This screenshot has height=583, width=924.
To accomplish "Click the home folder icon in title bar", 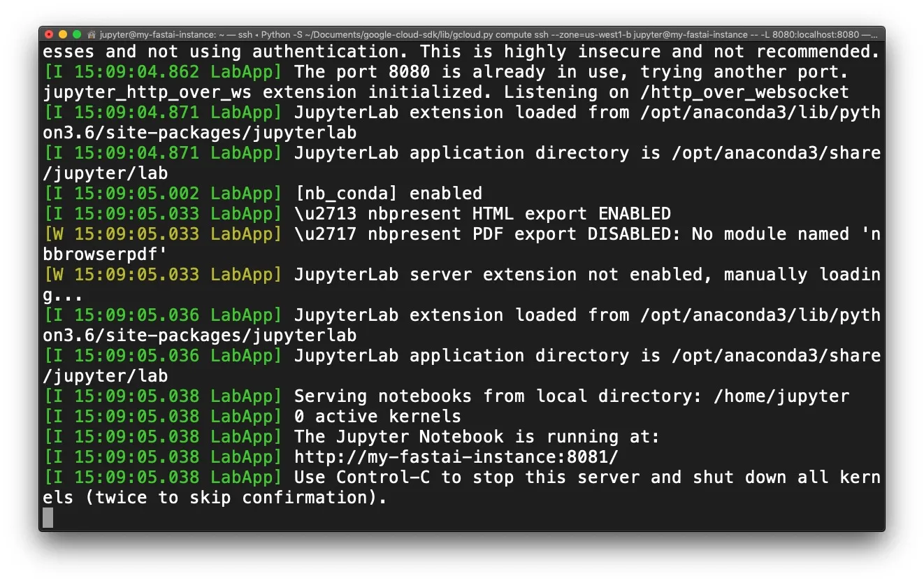I will click(x=92, y=34).
